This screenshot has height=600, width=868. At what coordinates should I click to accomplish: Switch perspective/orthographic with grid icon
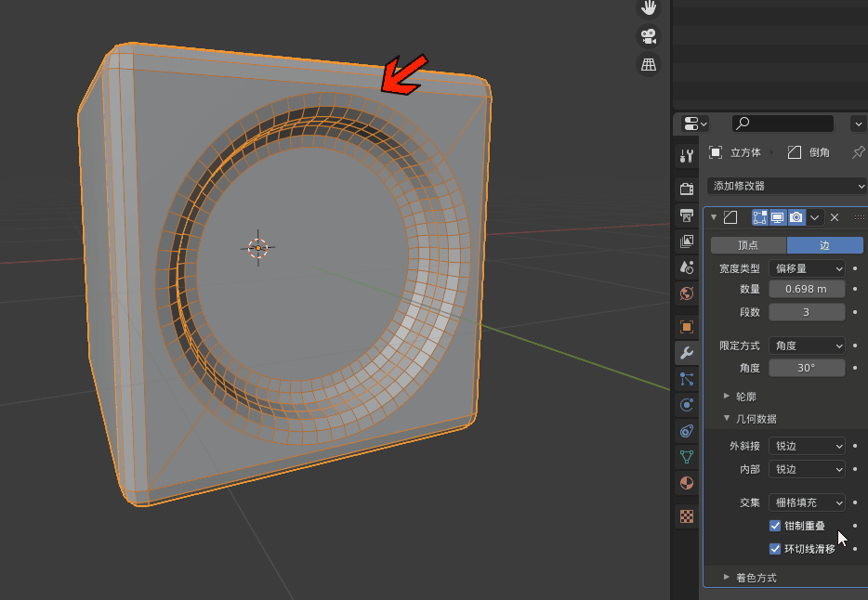click(x=649, y=64)
